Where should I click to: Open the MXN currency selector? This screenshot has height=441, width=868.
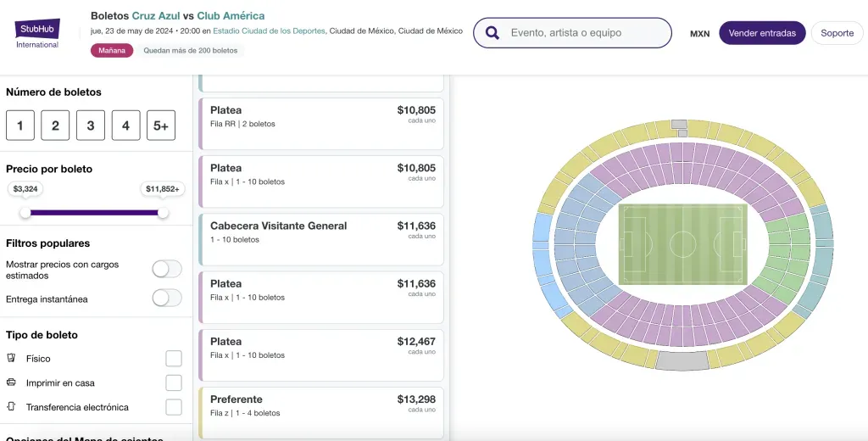coord(699,34)
